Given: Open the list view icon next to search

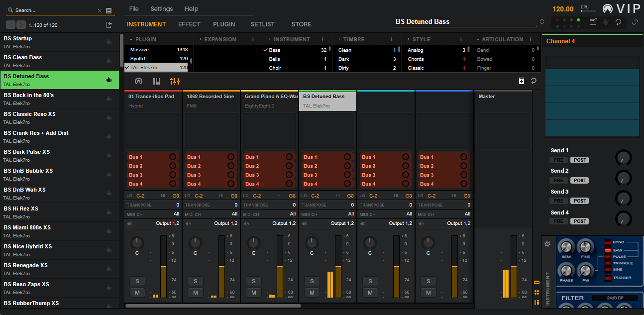Looking at the screenshot, I should coord(109,10).
